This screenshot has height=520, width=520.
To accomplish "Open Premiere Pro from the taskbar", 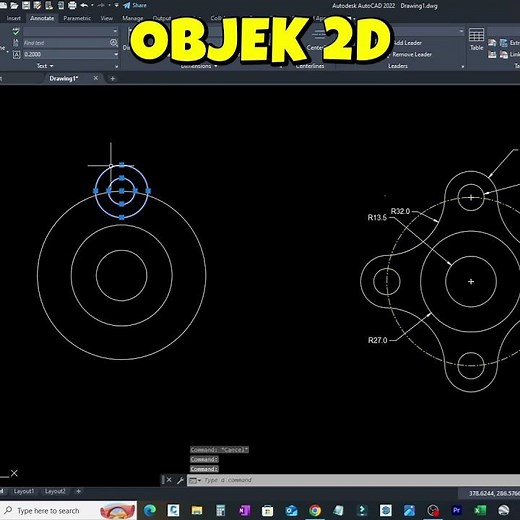I will click(456, 510).
